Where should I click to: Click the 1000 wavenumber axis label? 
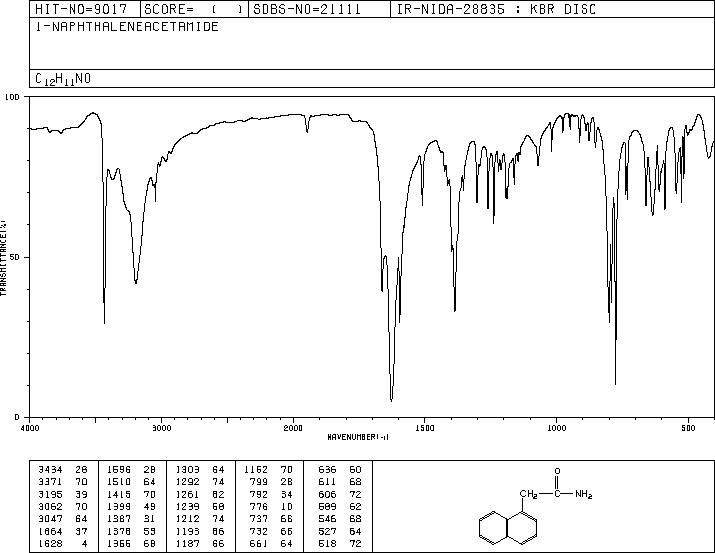[556, 428]
